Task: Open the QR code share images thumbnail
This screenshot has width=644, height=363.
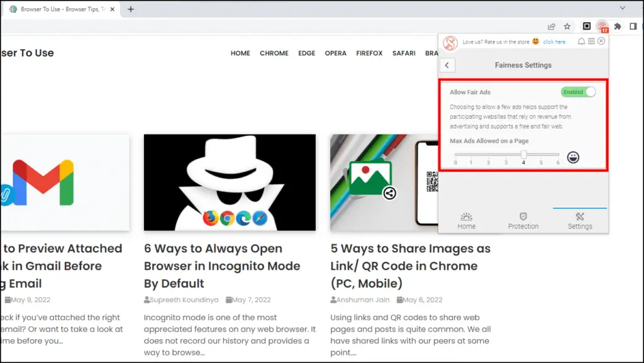Action: tap(384, 182)
